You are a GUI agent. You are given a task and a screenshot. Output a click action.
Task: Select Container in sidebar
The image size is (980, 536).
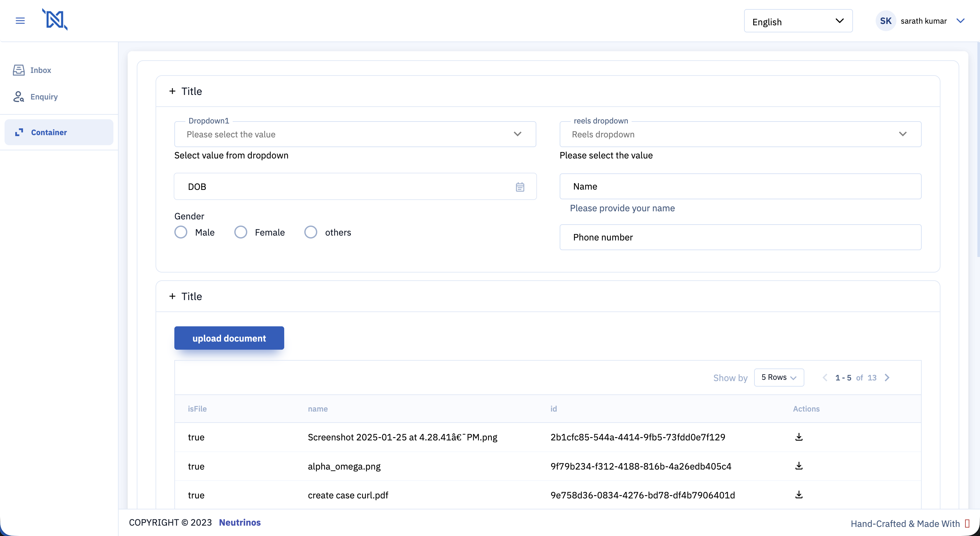tap(59, 133)
